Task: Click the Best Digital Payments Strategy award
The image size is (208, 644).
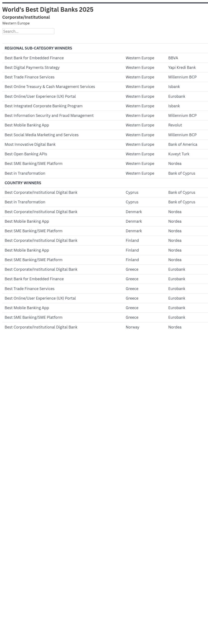Action: click(32, 67)
